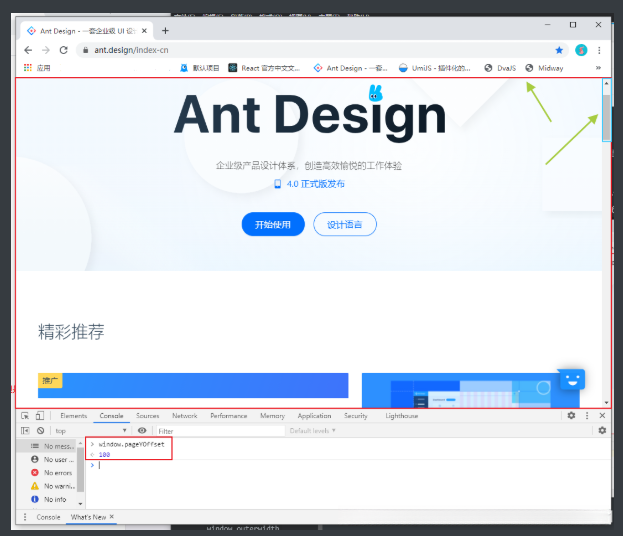Click the outlined 设计语言 button

[345, 224]
